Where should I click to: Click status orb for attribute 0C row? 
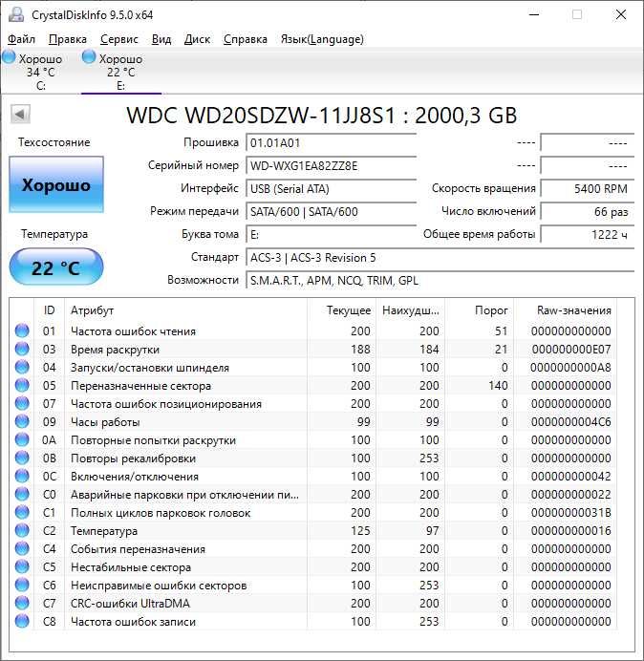click(22, 476)
